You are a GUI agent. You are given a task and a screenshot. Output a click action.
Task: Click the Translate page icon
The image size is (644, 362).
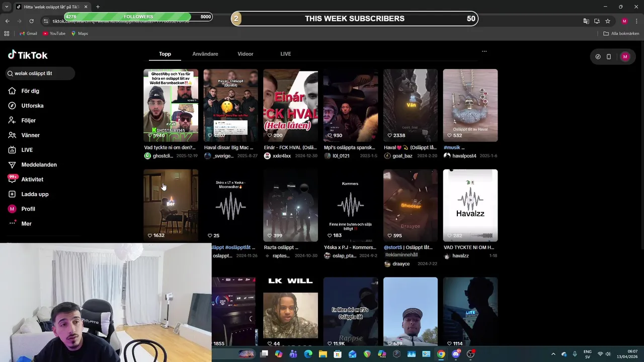pyautogui.click(x=586, y=21)
